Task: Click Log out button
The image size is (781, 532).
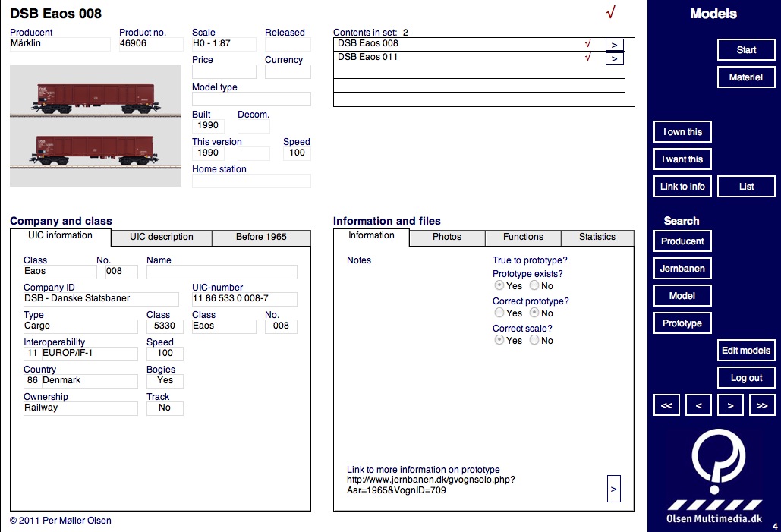Action: tap(746, 378)
